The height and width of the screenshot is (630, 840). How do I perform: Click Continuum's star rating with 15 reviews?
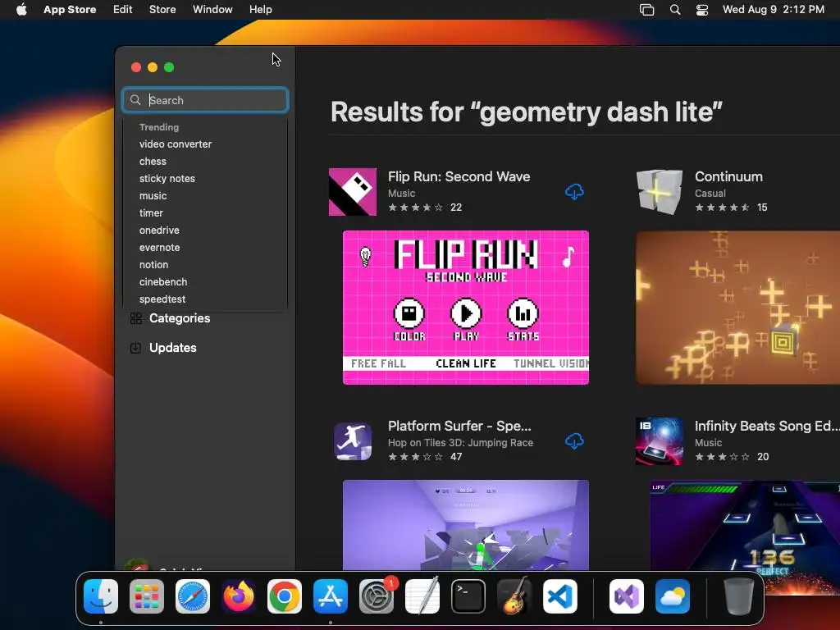tap(722, 208)
